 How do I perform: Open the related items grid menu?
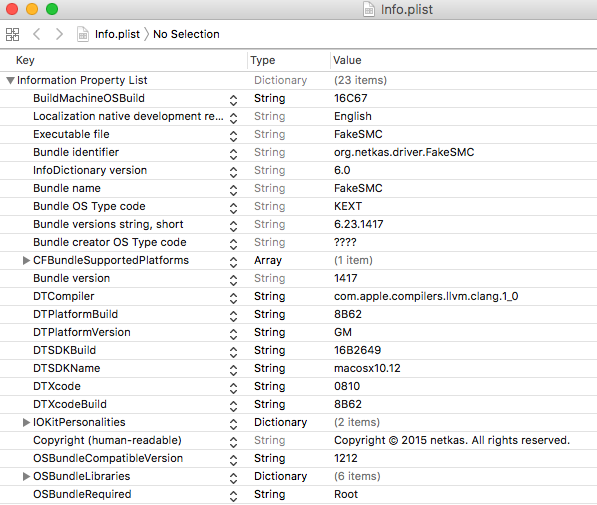click(13, 34)
